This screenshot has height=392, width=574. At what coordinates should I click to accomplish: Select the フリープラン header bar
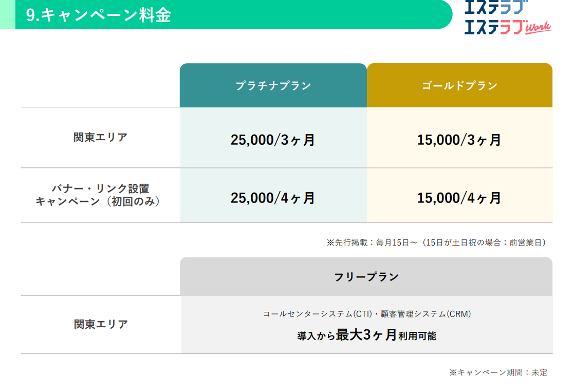point(366,277)
